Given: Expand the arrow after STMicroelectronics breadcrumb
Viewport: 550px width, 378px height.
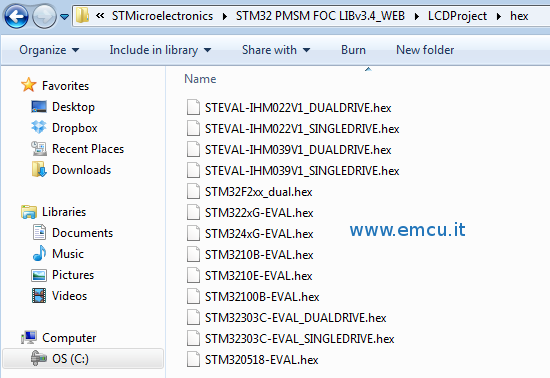Looking at the screenshot, I should coord(224,16).
